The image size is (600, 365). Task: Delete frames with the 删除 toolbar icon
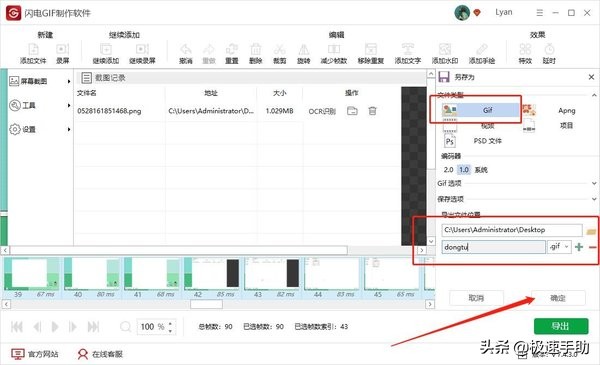pyautogui.click(x=256, y=49)
